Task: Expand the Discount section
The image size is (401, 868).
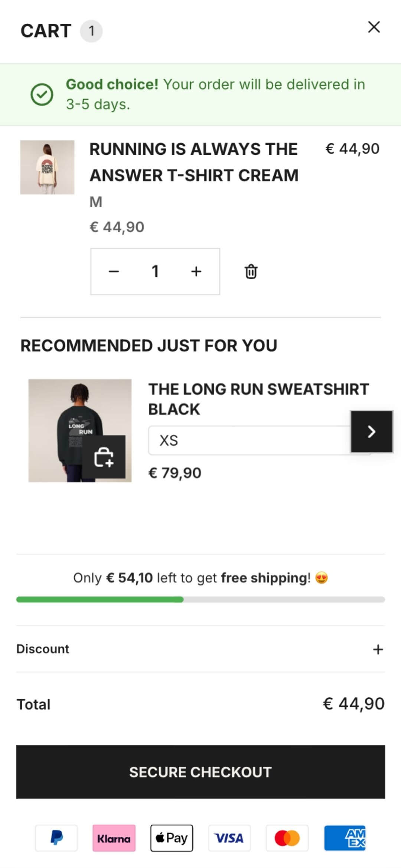Action: pos(378,649)
